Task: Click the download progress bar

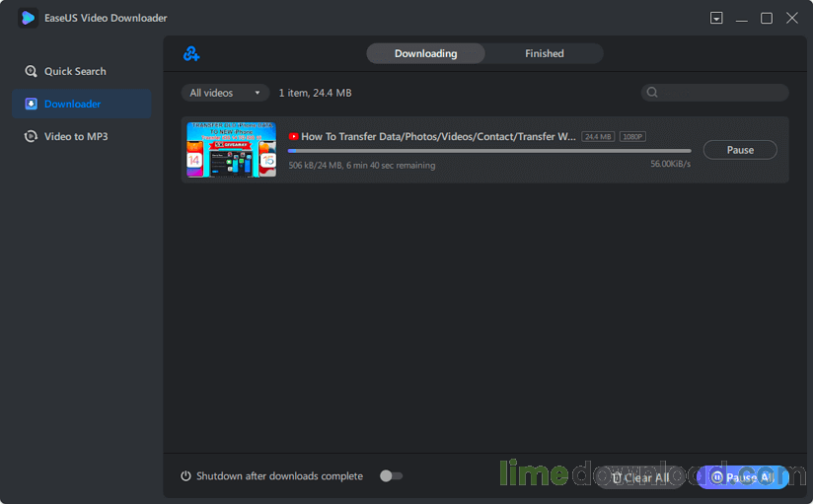Action: click(488, 151)
